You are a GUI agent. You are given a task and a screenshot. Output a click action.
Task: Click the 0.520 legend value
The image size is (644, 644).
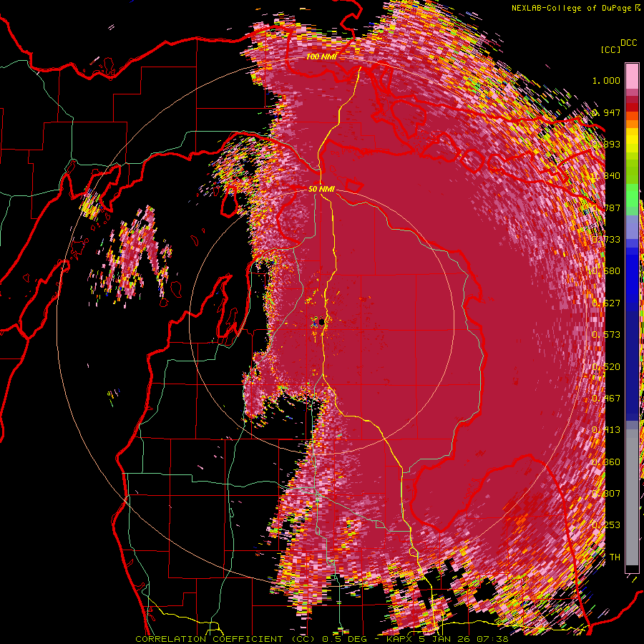click(x=606, y=367)
